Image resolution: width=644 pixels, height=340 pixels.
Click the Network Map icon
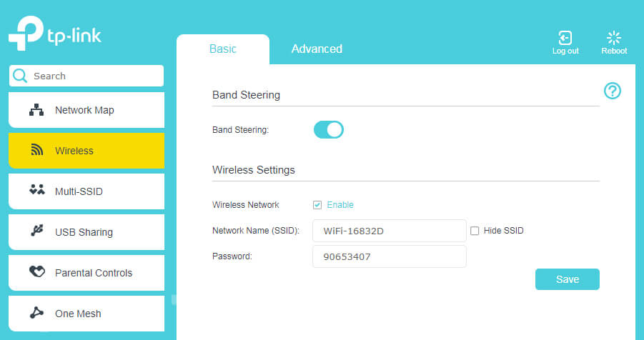coord(36,110)
